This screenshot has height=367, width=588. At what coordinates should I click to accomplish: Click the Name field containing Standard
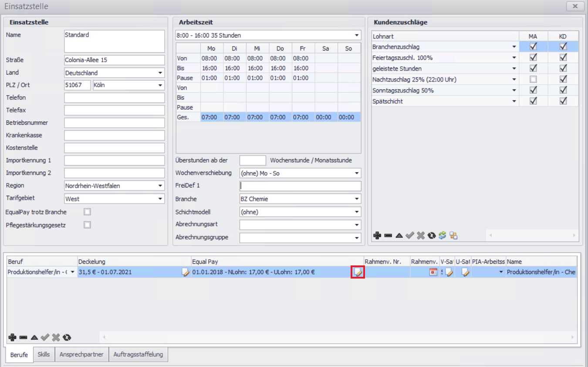click(115, 41)
